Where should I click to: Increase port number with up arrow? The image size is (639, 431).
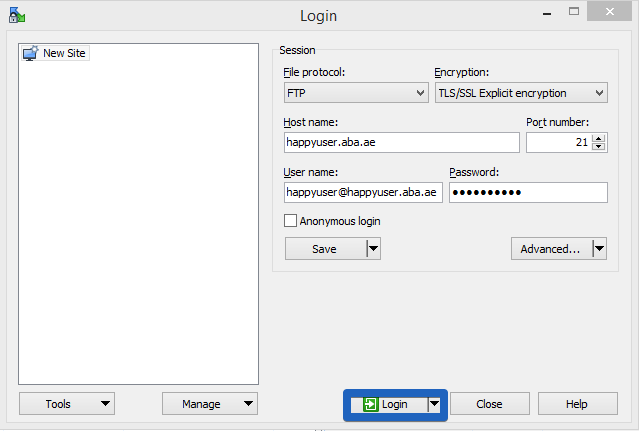(x=598, y=139)
